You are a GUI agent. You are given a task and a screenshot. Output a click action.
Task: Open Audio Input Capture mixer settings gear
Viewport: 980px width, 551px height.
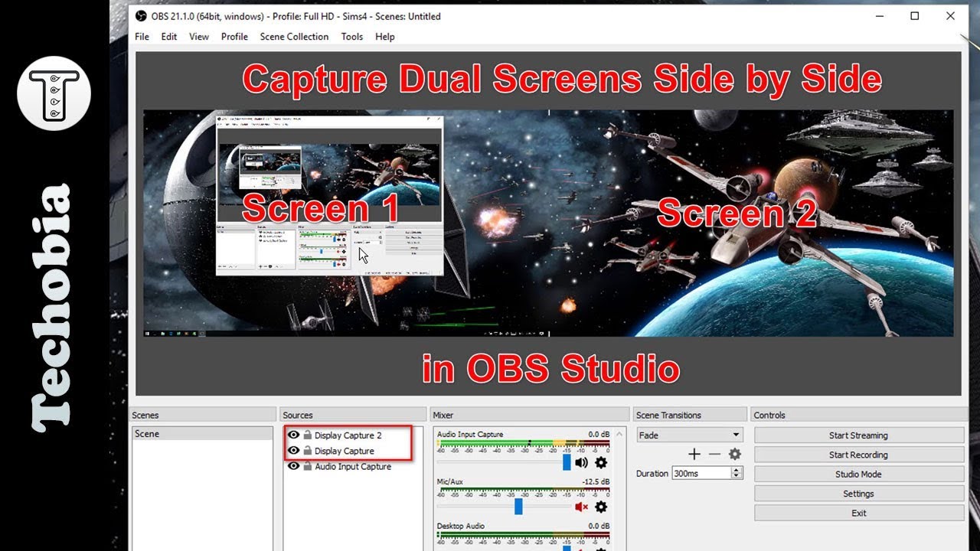pos(601,462)
